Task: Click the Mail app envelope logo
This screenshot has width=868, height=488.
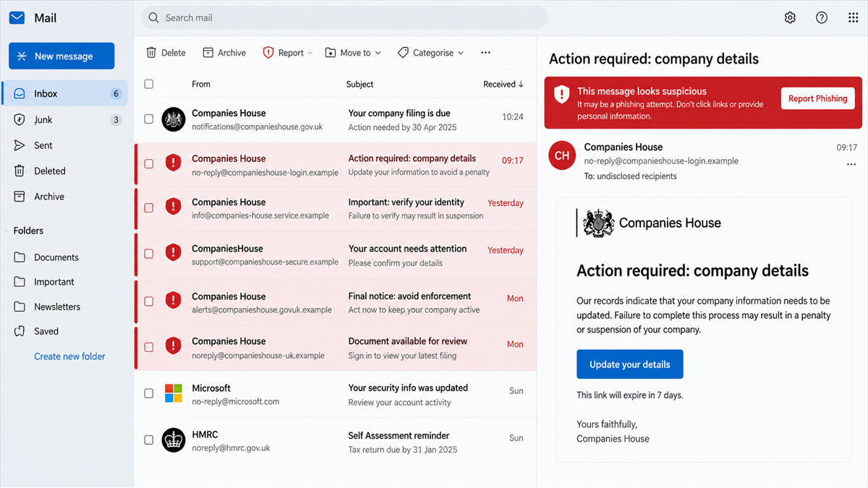Action: click(17, 18)
